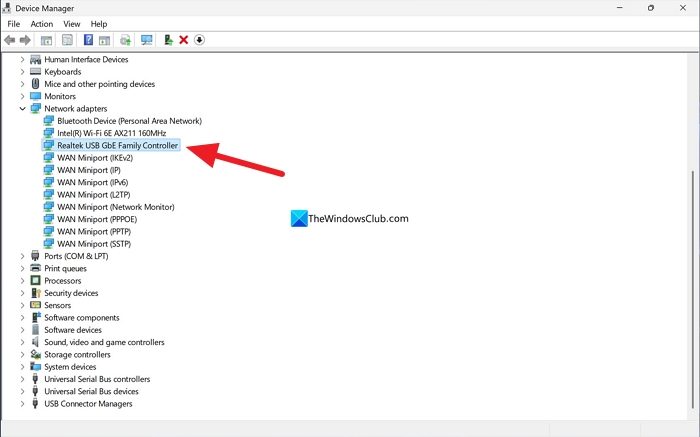The height and width of the screenshot is (437, 700).
Task: Click the Security devices key icon
Action: pyautogui.click(x=35, y=293)
